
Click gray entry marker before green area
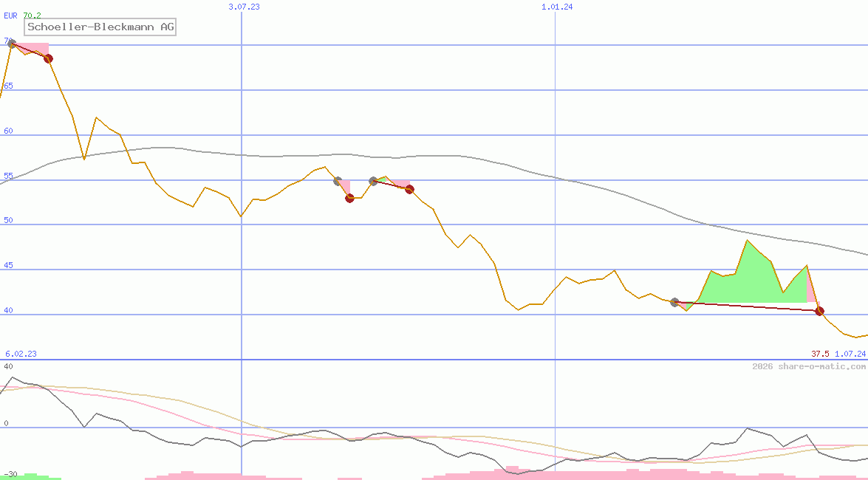(674, 302)
